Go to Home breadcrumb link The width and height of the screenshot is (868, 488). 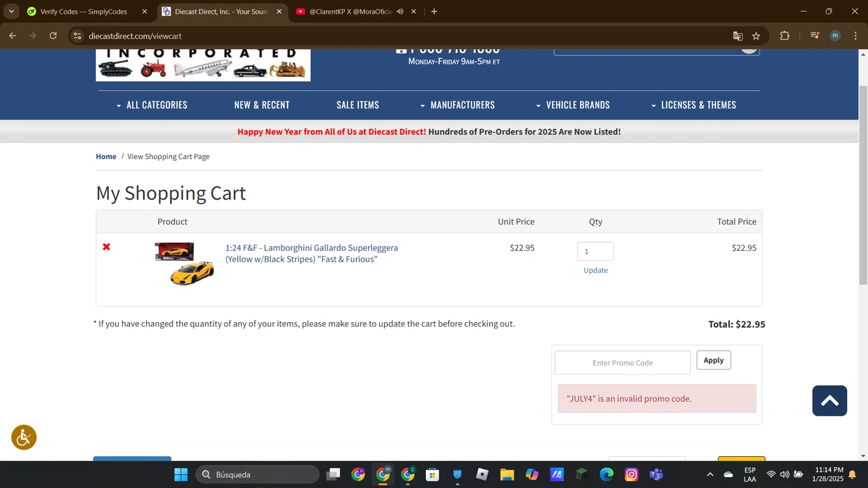pos(106,157)
